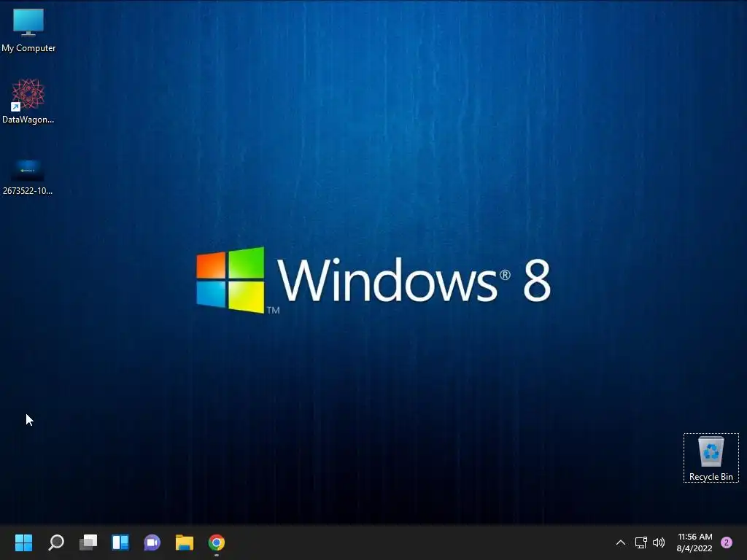Open clock showing 11:56 AM
The height and width of the screenshot is (560, 747).
coord(694,542)
